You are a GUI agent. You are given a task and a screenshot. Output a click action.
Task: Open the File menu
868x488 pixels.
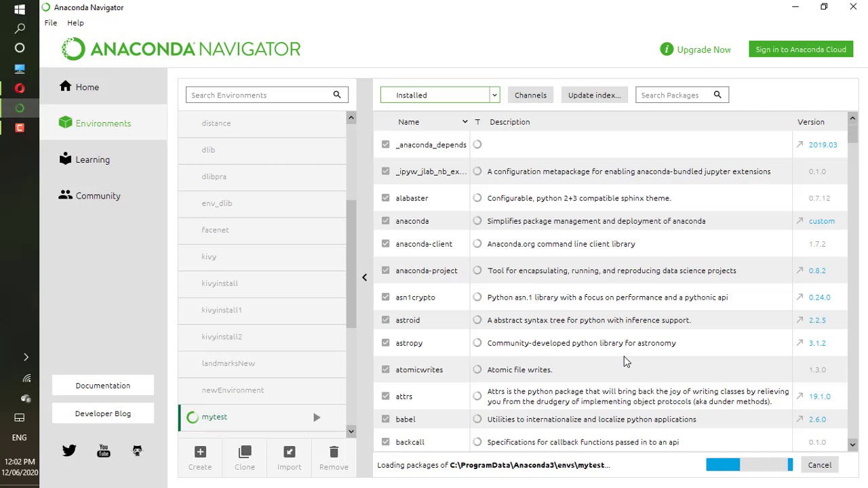click(x=51, y=23)
